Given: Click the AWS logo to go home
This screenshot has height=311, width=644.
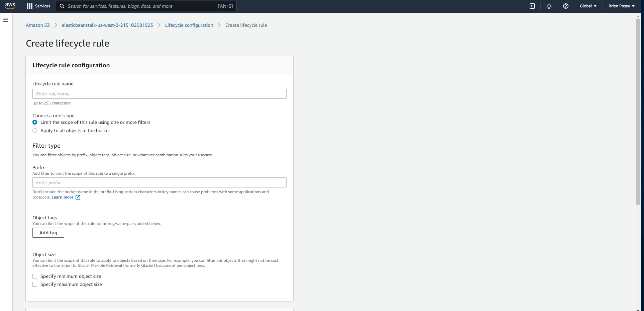Looking at the screenshot, I should (x=10, y=6).
